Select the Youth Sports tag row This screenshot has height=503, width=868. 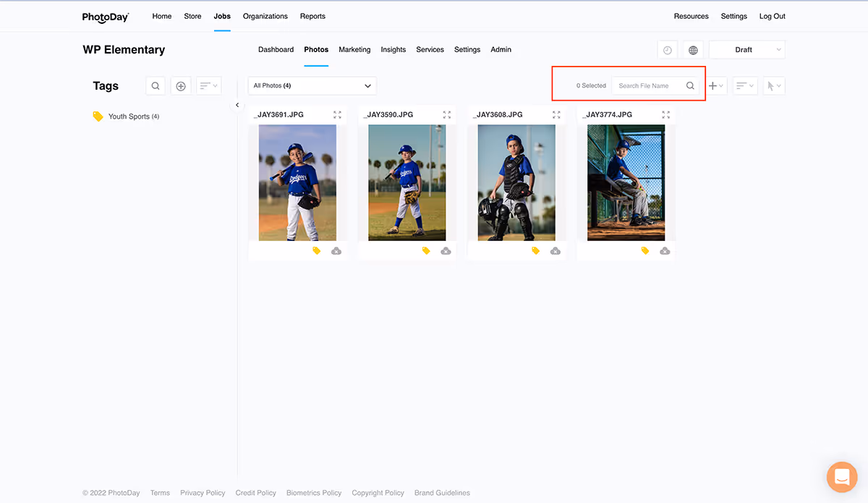127,117
